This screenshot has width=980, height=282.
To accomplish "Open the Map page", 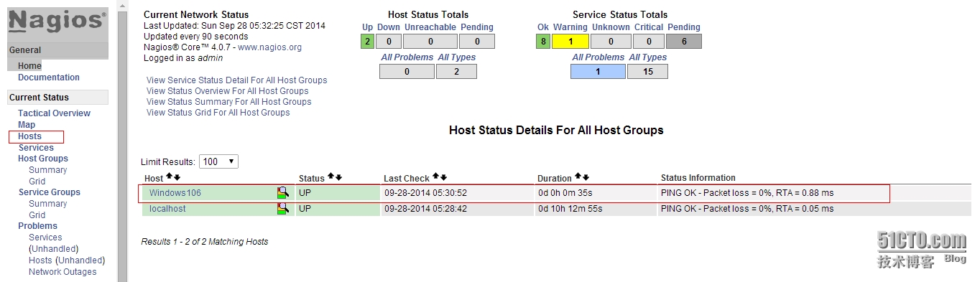I will point(27,125).
